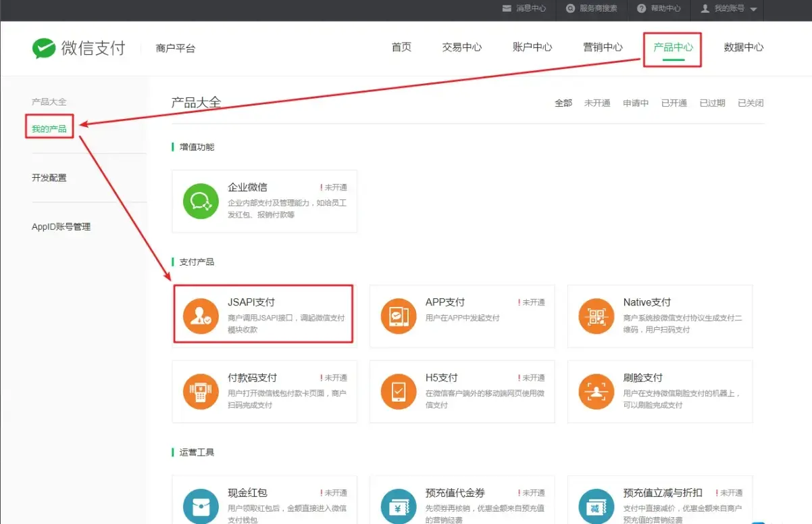The height and width of the screenshot is (524, 812).
Task: Click the 付款码支付 icon
Action: click(x=201, y=391)
